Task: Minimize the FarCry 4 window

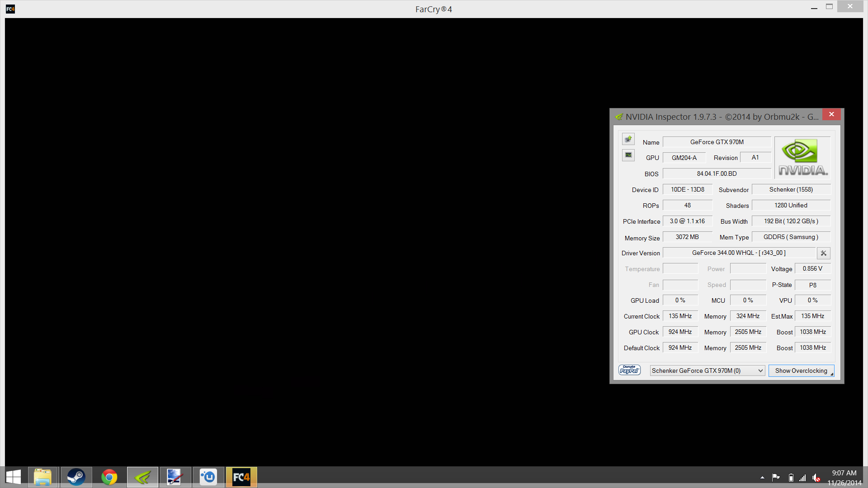Action: 814,8
